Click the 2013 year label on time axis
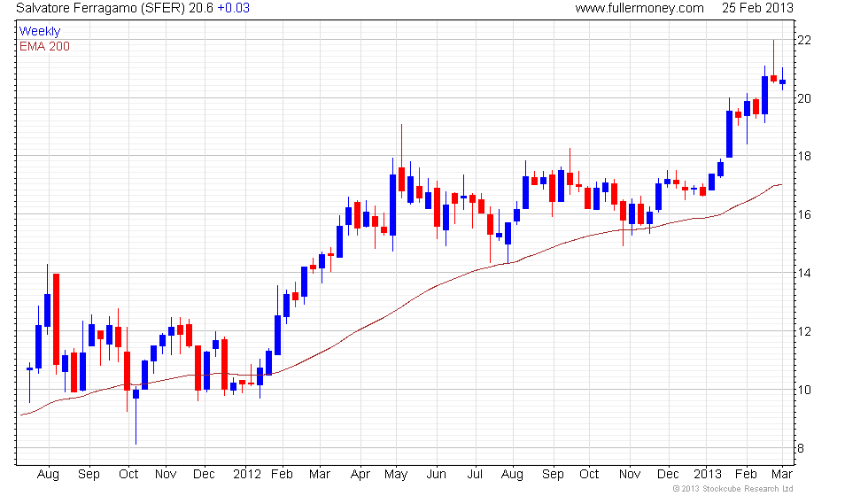This screenshot has height=496, width=868. 708,475
